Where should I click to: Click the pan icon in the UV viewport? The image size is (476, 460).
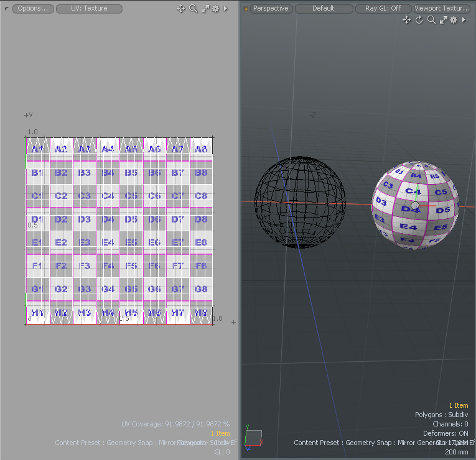pos(181,9)
